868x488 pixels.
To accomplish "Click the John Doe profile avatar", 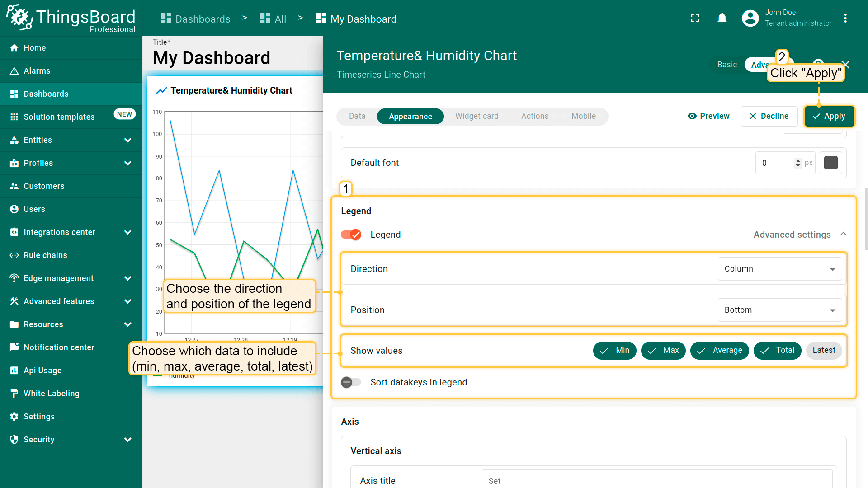I will (750, 19).
